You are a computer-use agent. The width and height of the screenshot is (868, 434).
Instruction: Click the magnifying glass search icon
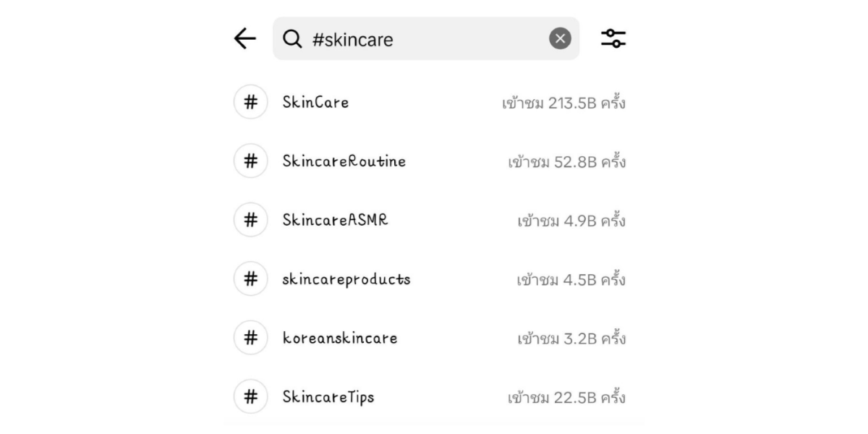tap(292, 39)
